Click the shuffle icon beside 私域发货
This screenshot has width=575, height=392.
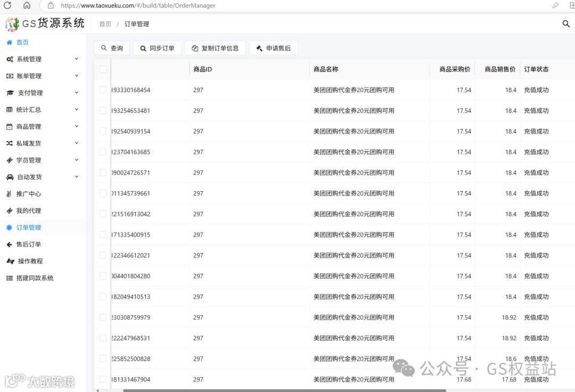pos(10,143)
